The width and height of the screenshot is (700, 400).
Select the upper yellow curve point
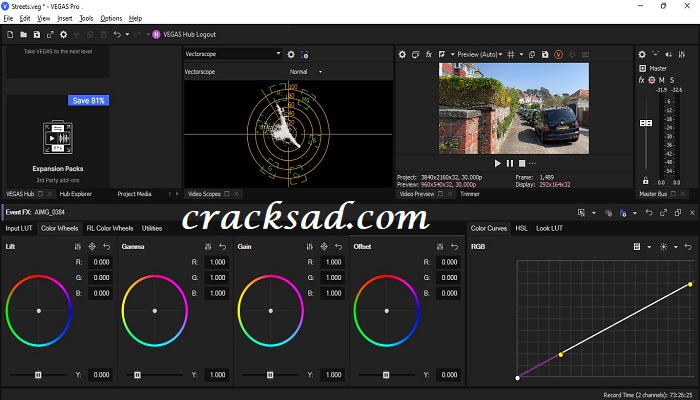[x=690, y=284]
